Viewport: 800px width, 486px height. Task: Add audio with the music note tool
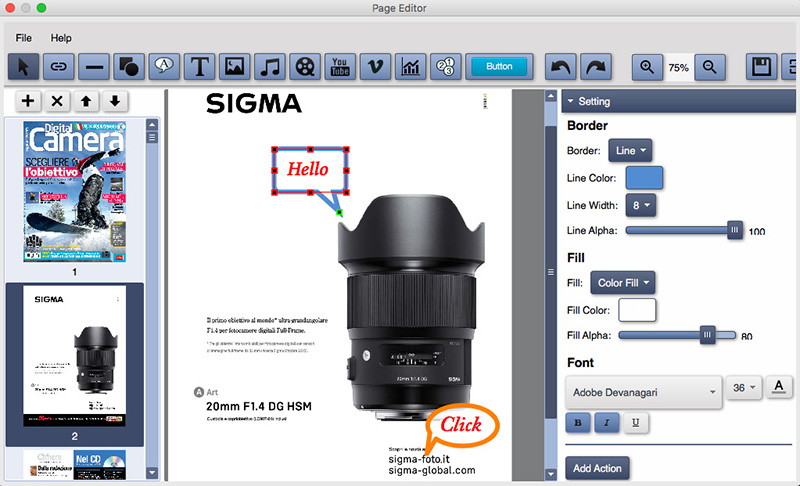point(270,67)
